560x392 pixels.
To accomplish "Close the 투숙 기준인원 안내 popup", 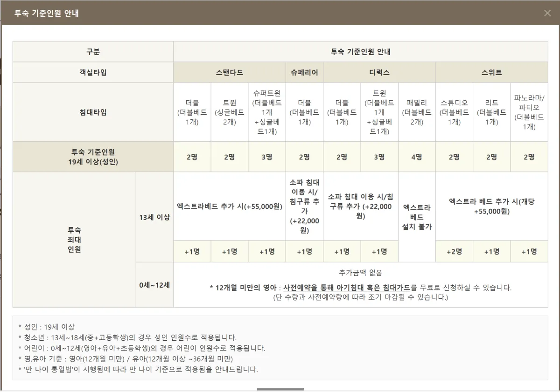I will [x=547, y=13].
